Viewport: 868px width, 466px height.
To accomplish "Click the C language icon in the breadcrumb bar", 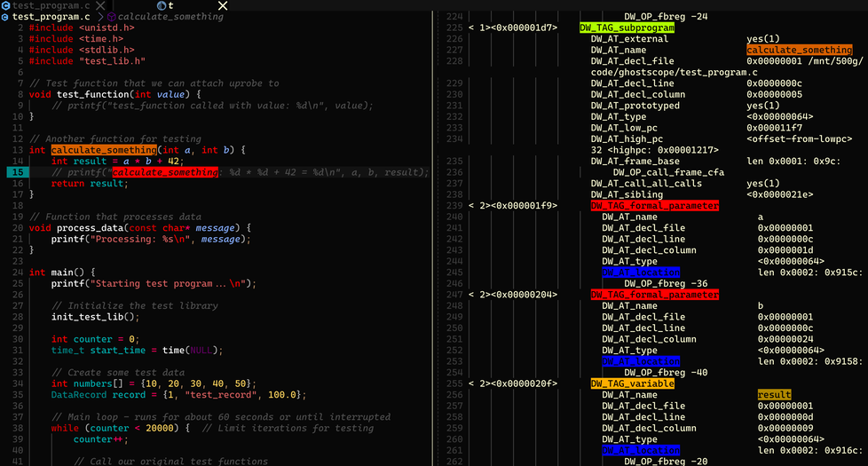I will tap(5, 17).
